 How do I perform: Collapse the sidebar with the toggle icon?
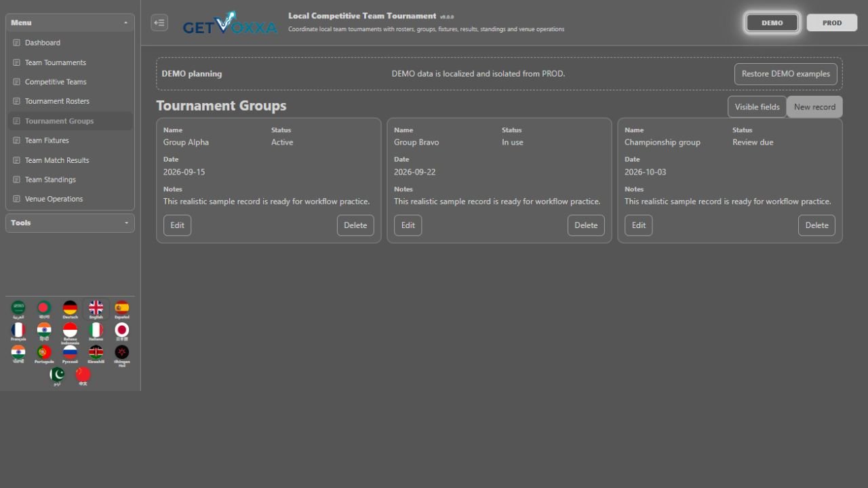(159, 22)
